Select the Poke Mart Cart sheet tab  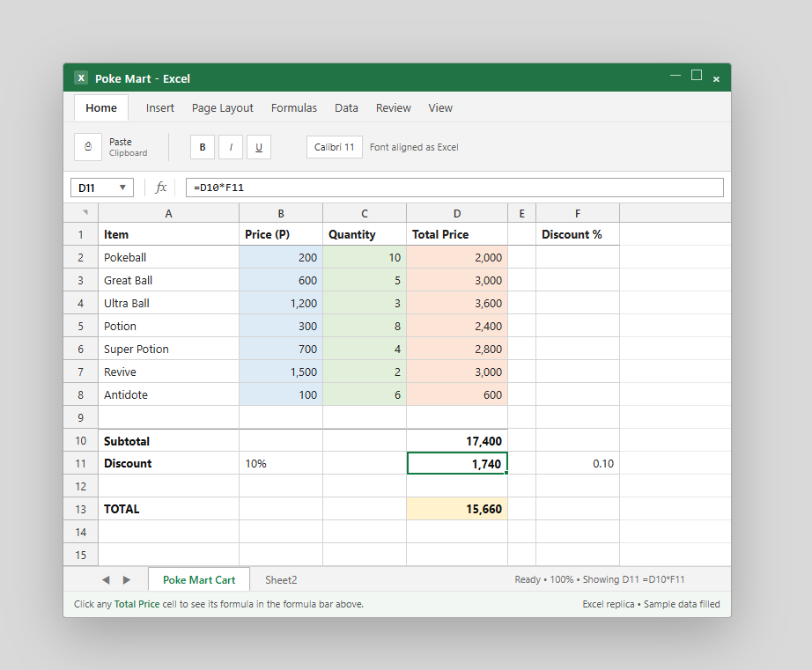tap(199, 580)
